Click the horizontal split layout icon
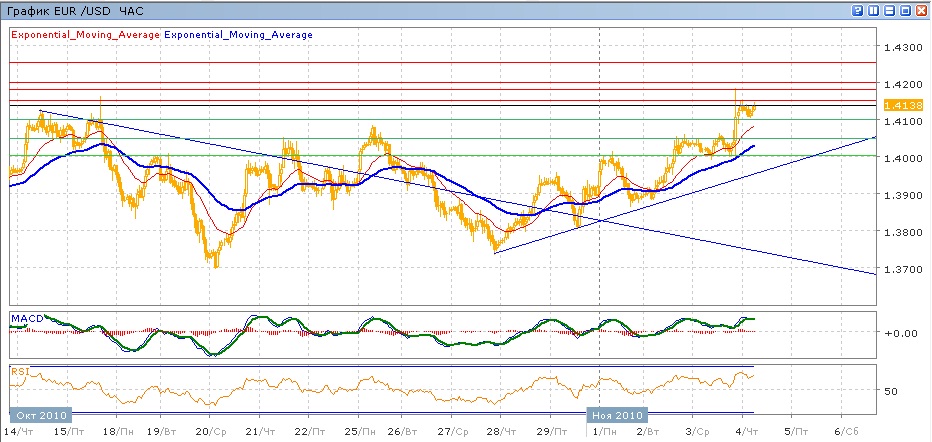This screenshot has width=932, height=442. (x=889, y=11)
